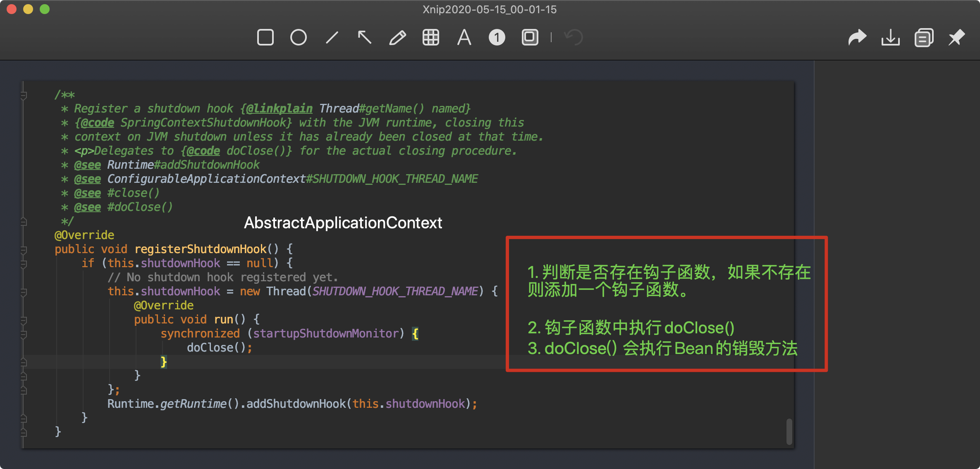Select the text annotation tool

click(464, 37)
